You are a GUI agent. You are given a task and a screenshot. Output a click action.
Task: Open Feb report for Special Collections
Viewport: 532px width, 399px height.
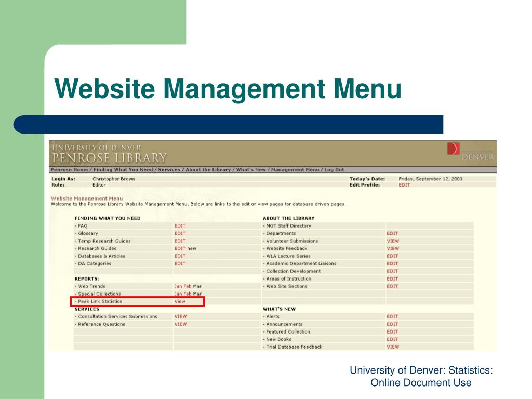point(187,294)
